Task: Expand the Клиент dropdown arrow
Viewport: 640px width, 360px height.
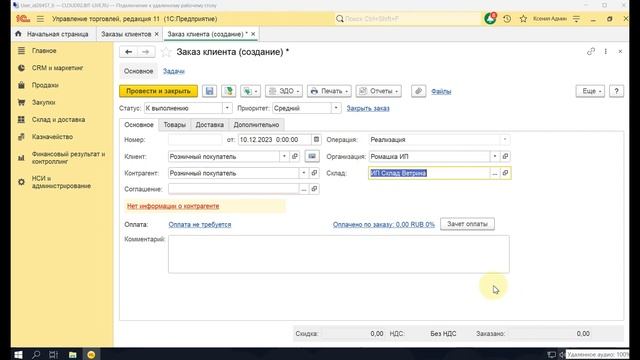Action: (284, 156)
